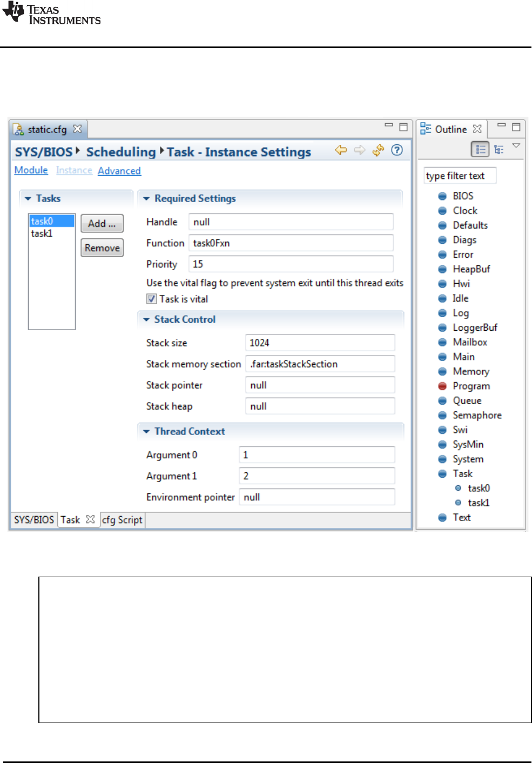Select Memory module in Outline
The width and height of the screenshot is (532, 769).
tap(471, 371)
